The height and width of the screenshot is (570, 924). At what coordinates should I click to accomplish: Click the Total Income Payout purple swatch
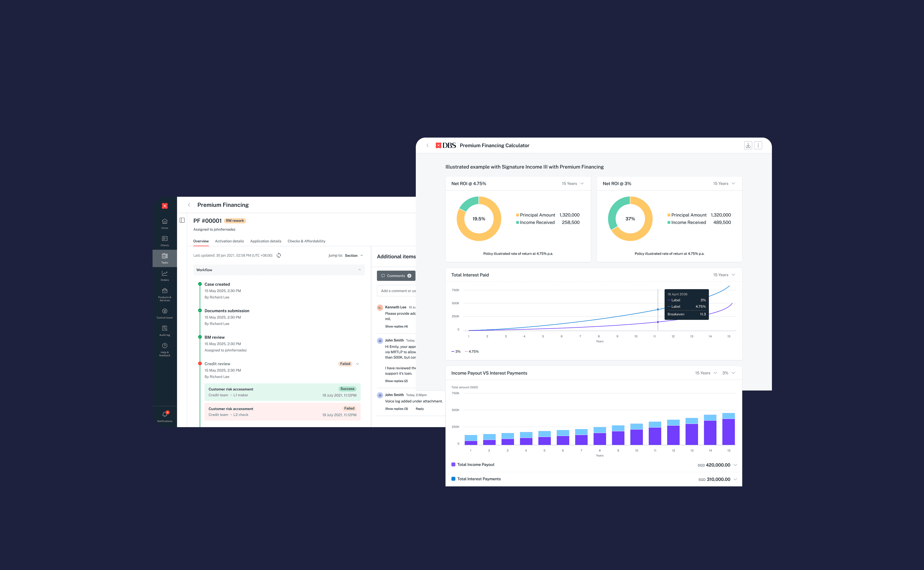tap(453, 464)
